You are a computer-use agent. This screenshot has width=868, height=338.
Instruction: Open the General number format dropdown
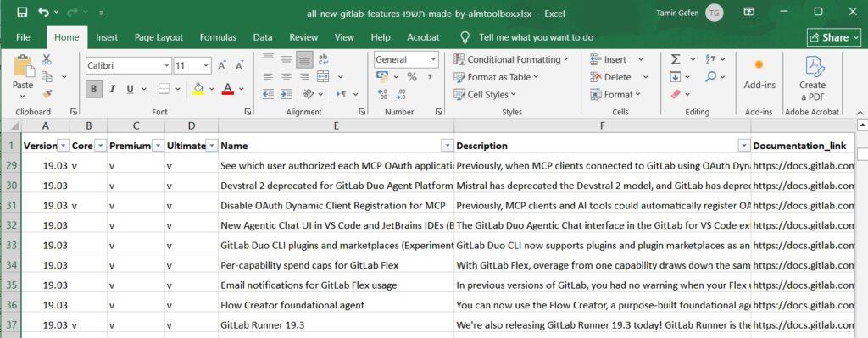[433, 59]
